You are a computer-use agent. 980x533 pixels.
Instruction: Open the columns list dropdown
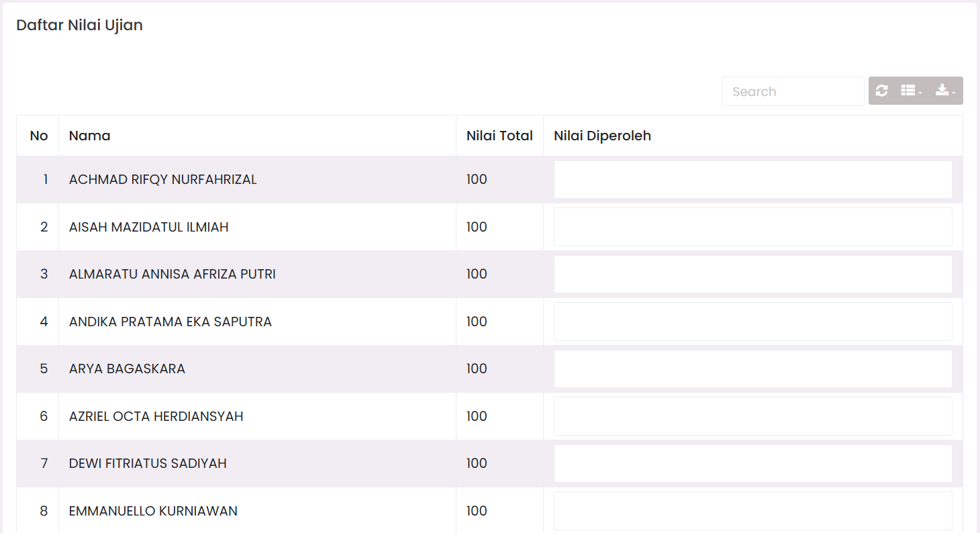[x=911, y=91]
